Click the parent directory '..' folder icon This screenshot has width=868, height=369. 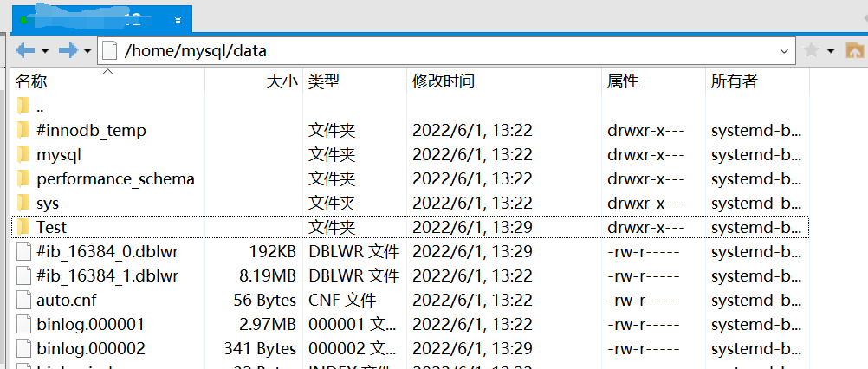pos(23,107)
